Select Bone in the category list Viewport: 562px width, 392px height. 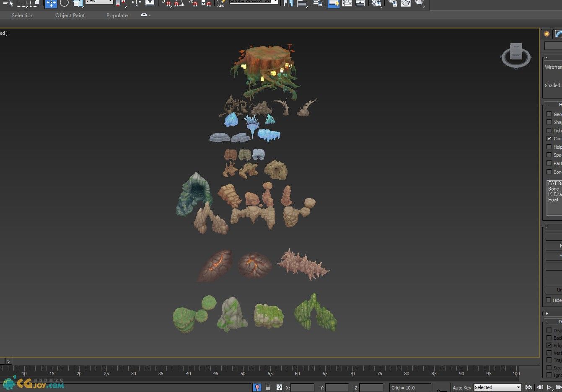554,189
